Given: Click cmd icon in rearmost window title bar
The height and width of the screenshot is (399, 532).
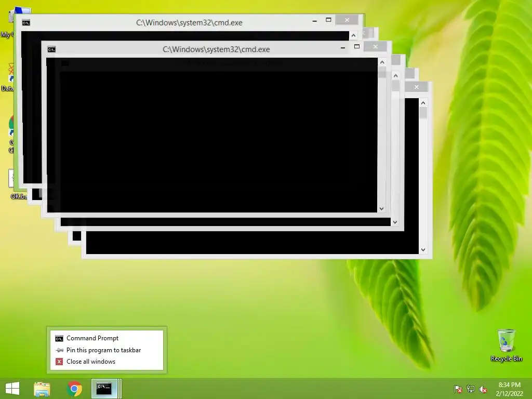Looking at the screenshot, I should point(26,23).
